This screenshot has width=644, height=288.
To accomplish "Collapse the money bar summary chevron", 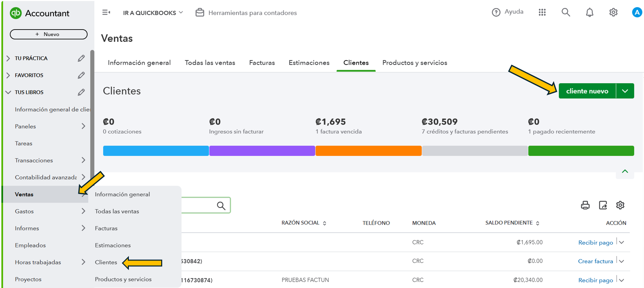I will (625, 171).
